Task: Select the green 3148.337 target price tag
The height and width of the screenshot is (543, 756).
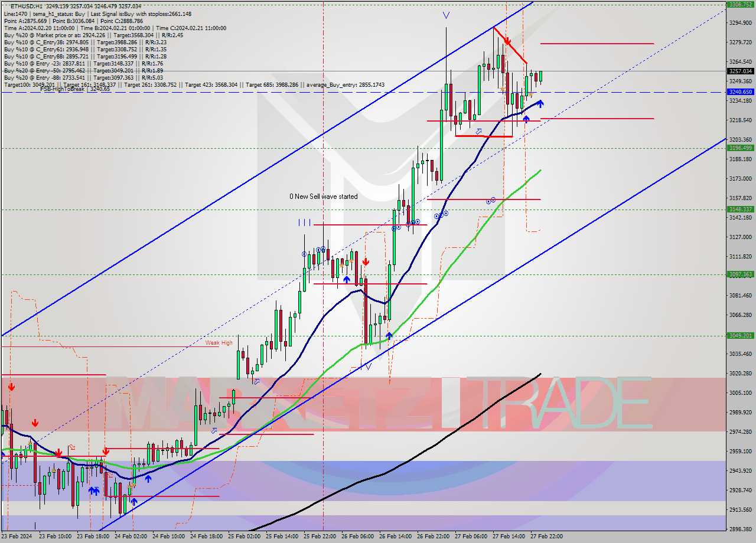Action: pyautogui.click(x=740, y=209)
